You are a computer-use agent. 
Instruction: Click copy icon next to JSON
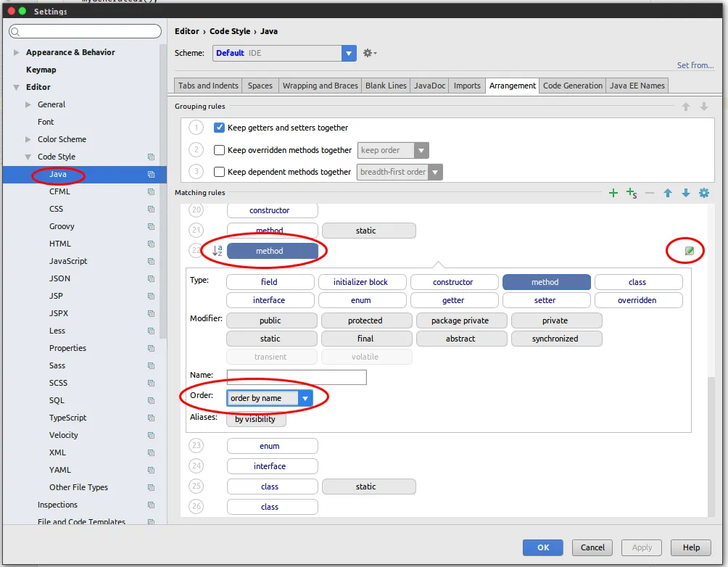[x=151, y=278]
